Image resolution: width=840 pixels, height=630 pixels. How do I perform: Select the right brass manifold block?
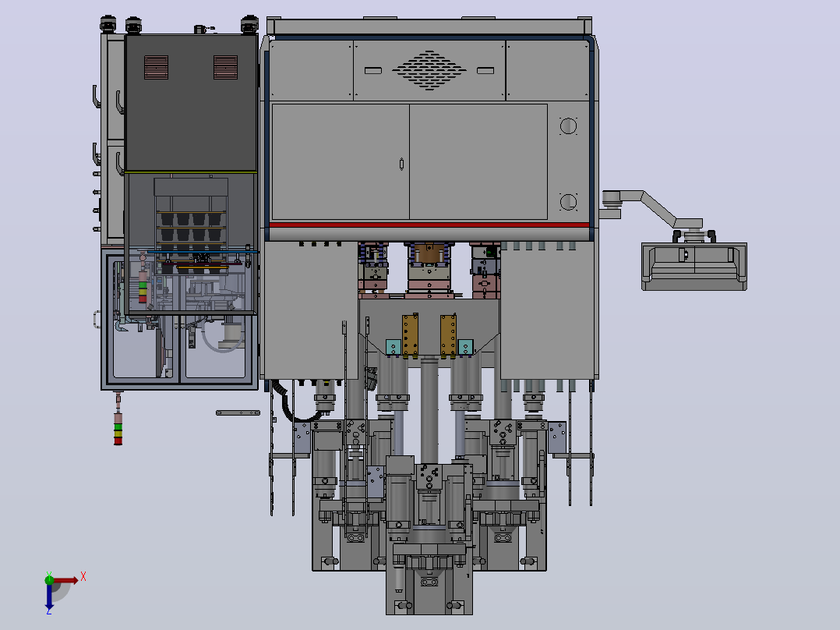coord(448,335)
